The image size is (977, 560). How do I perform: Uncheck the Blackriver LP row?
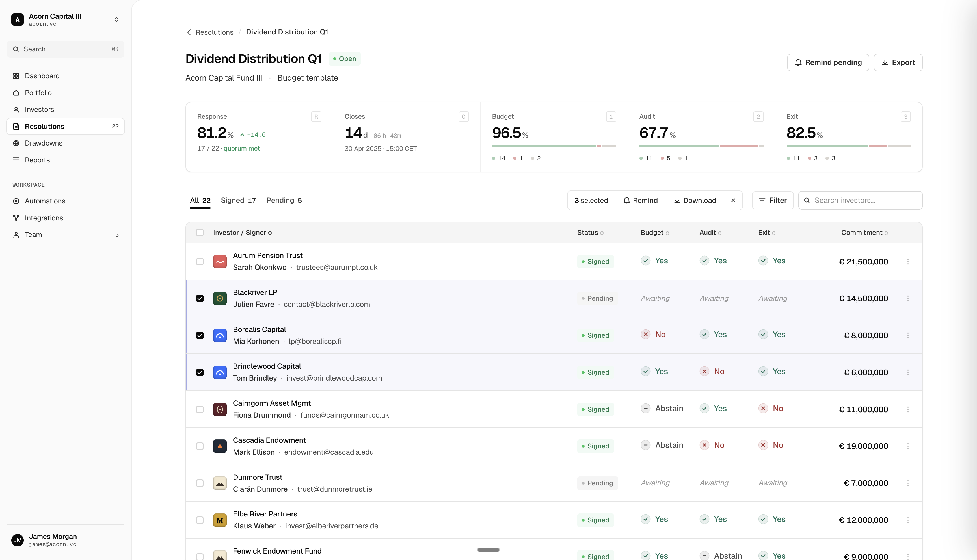200,298
